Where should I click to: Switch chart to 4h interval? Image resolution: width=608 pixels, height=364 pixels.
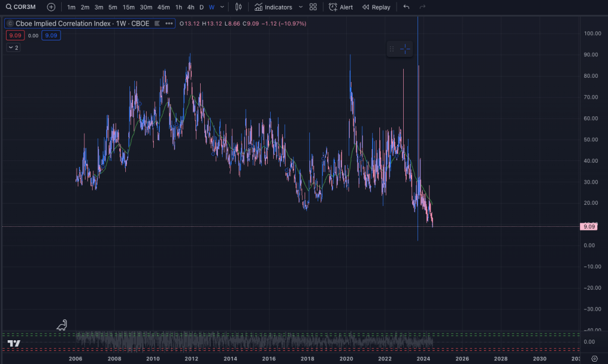coord(190,7)
